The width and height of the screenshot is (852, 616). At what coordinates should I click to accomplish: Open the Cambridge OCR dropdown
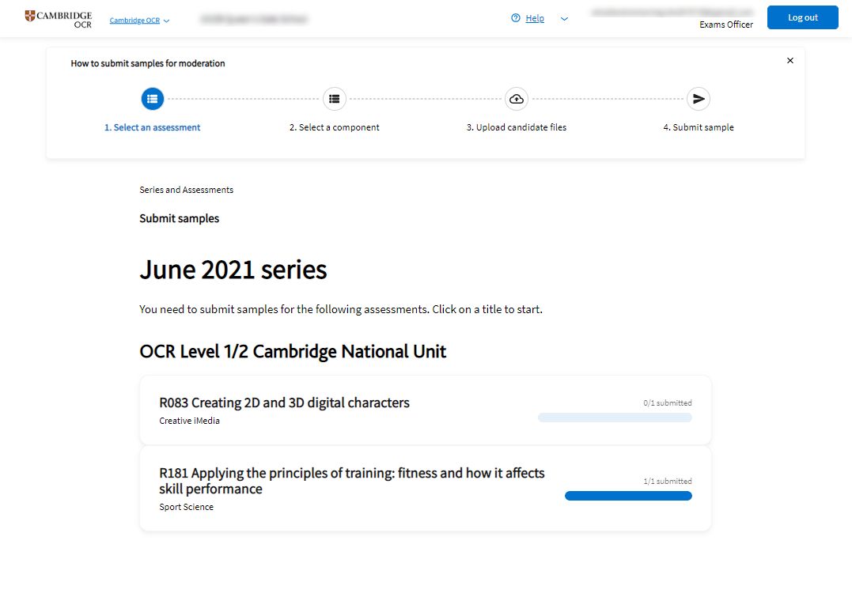139,21
